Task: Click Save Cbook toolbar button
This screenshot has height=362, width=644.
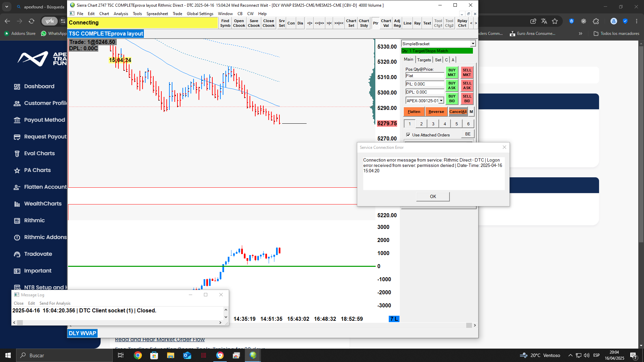Action: pos(254,23)
